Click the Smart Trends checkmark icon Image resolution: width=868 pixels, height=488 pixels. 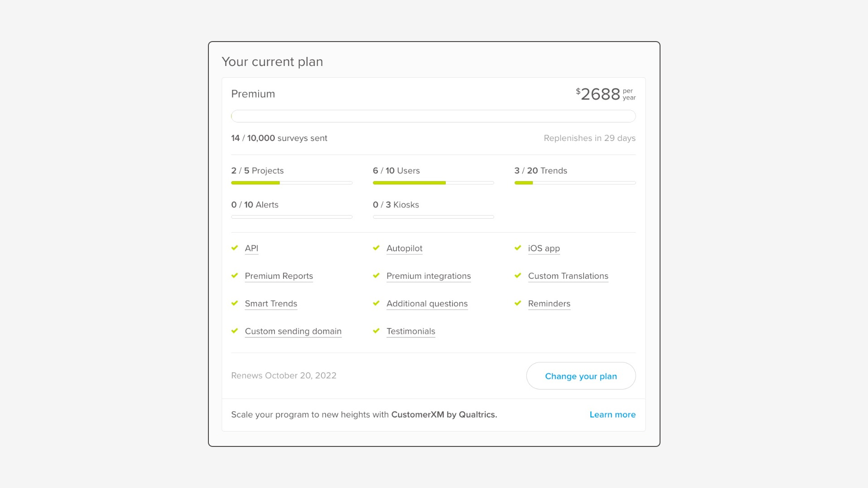tap(235, 303)
